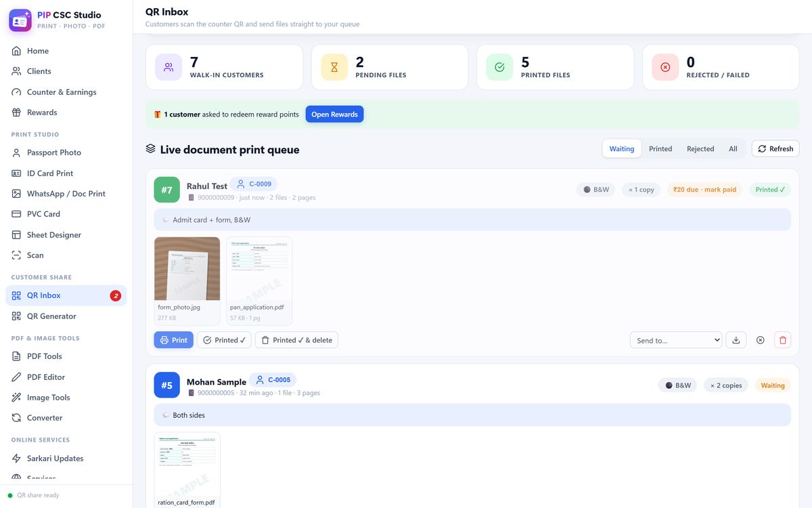This screenshot has width=812, height=508.
Task: Click the QR Inbox badge showing 2
Action: click(x=116, y=295)
